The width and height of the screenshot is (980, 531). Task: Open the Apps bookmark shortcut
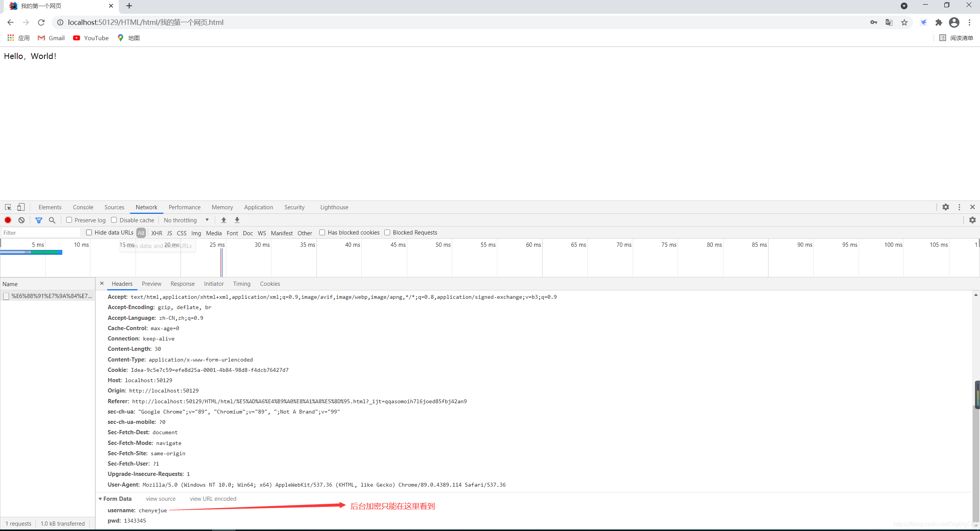coord(18,38)
